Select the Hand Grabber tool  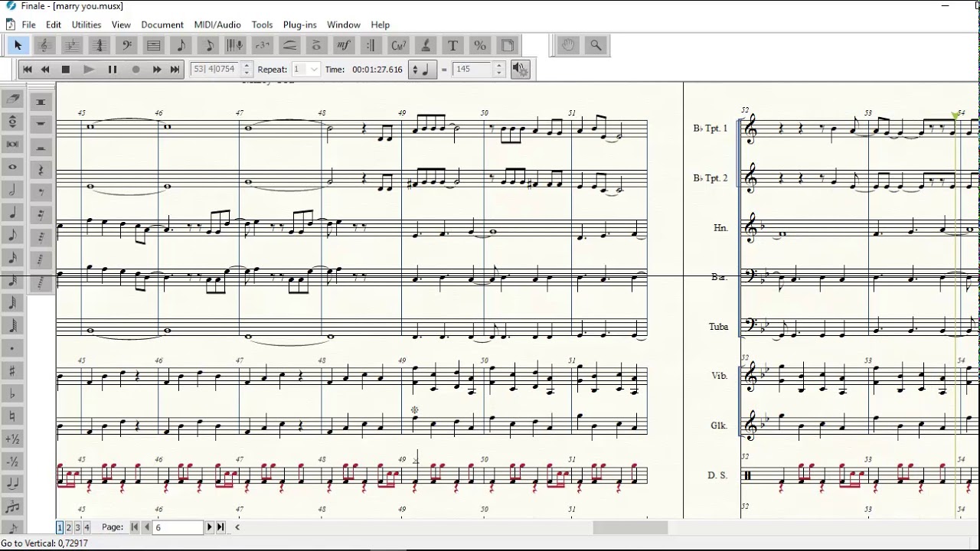pos(568,45)
